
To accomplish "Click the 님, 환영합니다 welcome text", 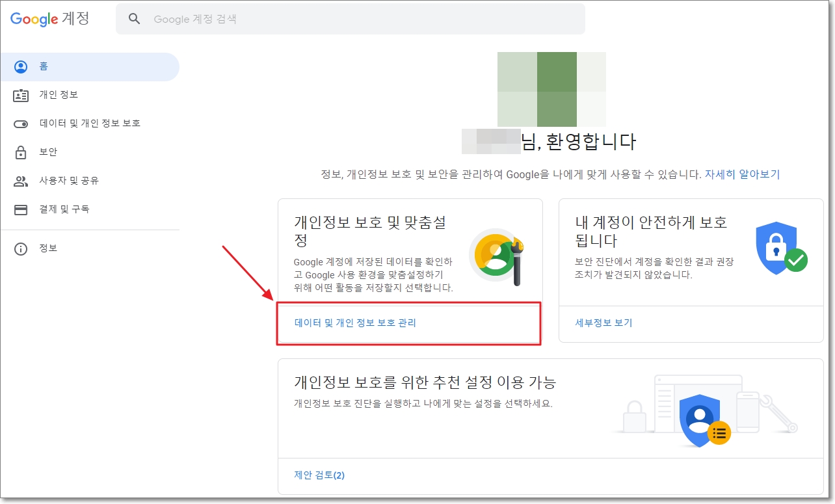I will 579,141.
